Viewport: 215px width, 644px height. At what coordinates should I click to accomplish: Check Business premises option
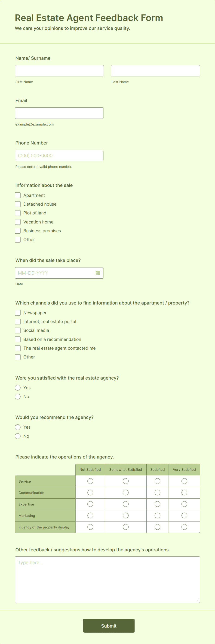tap(18, 230)
